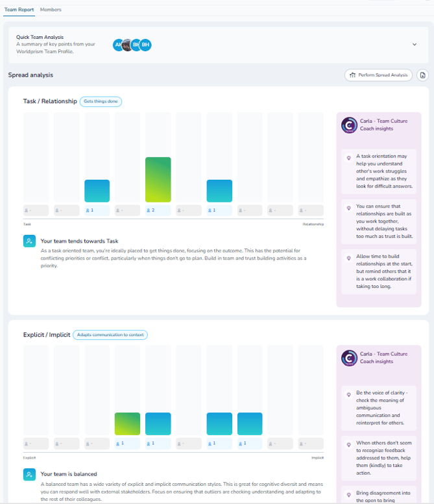Click the '2' member count under Task/Relationship chart

coord(158,210)
